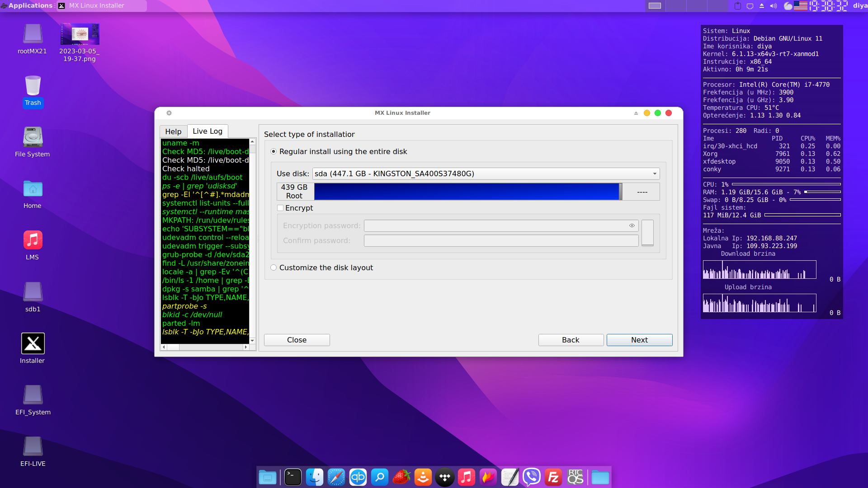Click the display tray icon
Image resolution: width=868 pixels, height=488 pixels.
pyautogui.click(x=750, y=6)
